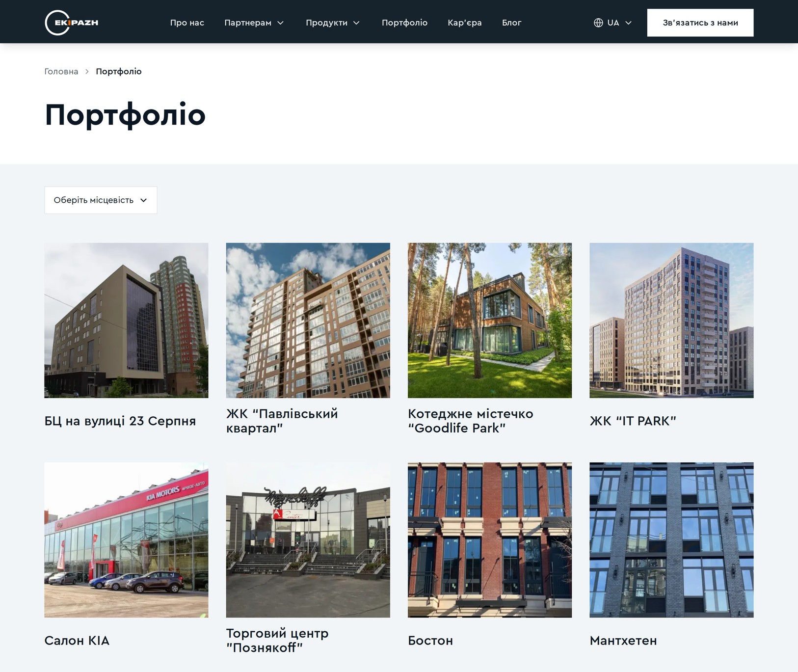Open the Салон KIA photo

click(126, 540)
